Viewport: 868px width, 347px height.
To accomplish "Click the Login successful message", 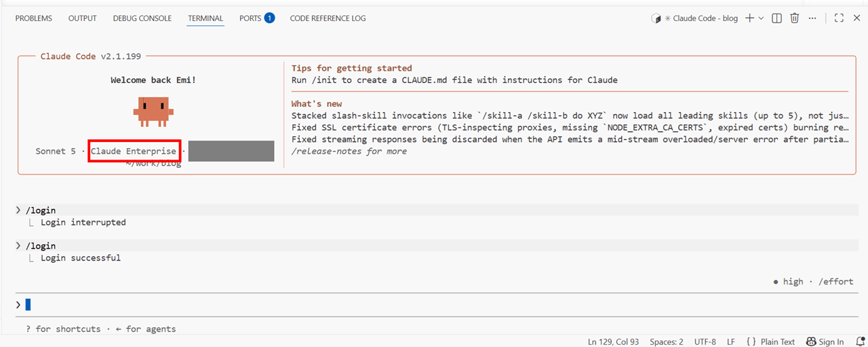I will pyautogui.click(x=81, y=258).
